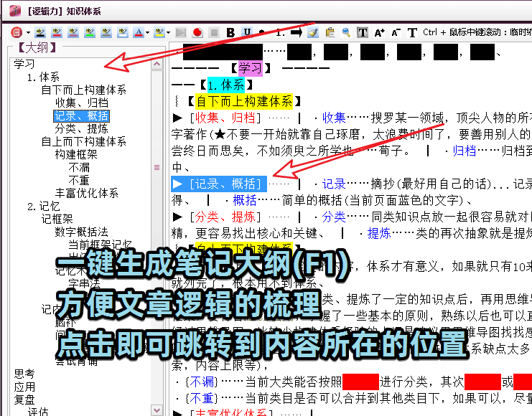
Task: Click the outline scrollbar thumb
Action: (x=157, y=168)
